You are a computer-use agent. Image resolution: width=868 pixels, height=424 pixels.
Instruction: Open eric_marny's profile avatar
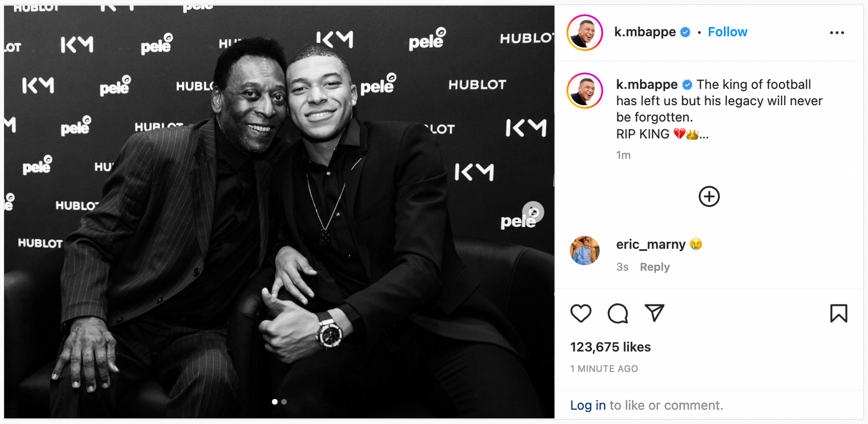point(585,250)
